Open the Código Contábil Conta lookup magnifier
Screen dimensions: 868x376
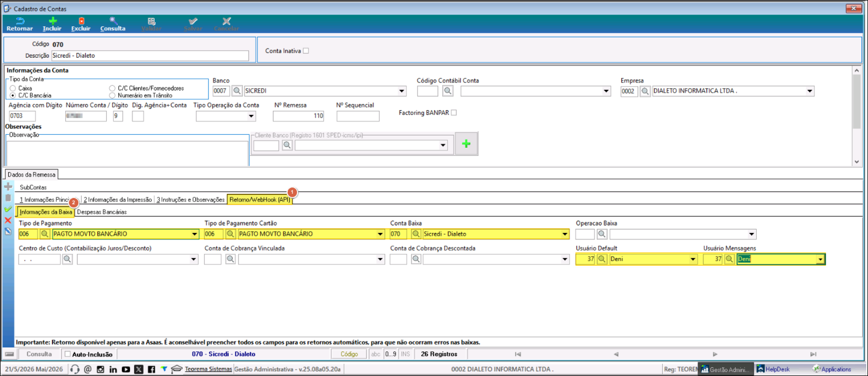447,91
